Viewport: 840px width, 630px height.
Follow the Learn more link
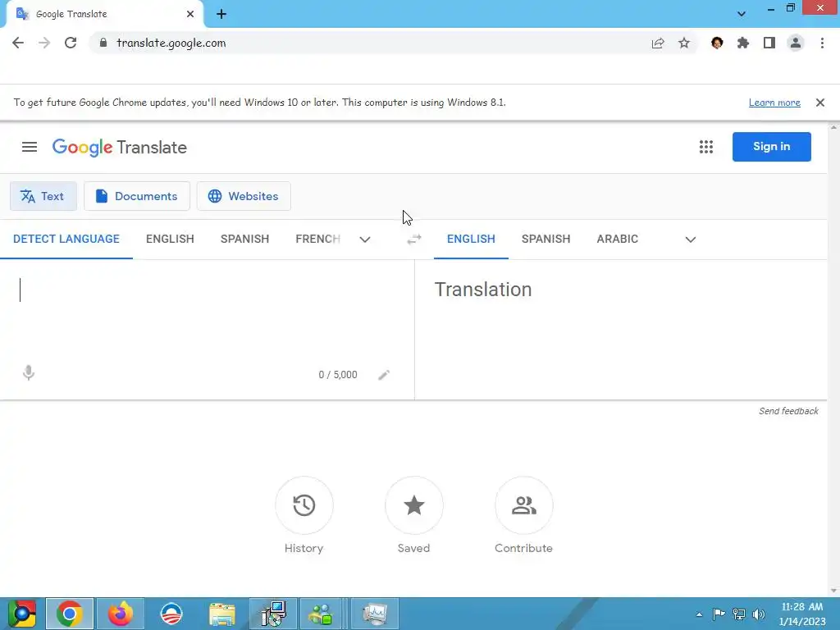coord(774,103)
